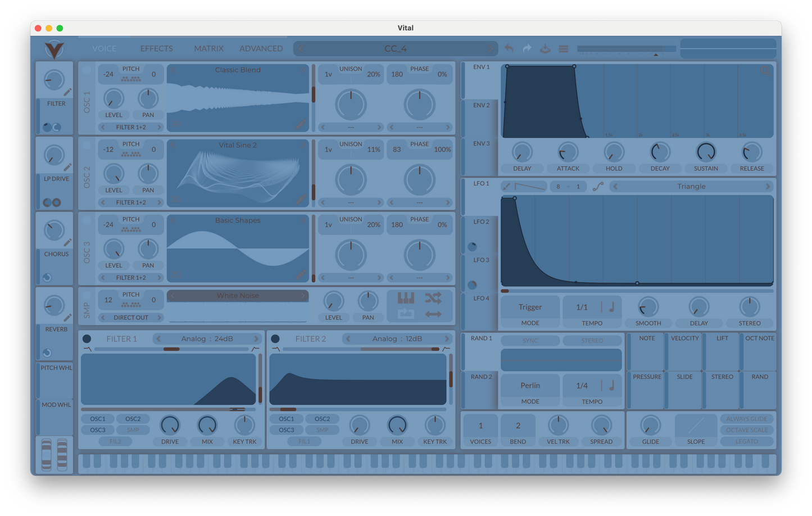Open the Triangle LFO shape selector
812x516 pixels.
(691, 187)
